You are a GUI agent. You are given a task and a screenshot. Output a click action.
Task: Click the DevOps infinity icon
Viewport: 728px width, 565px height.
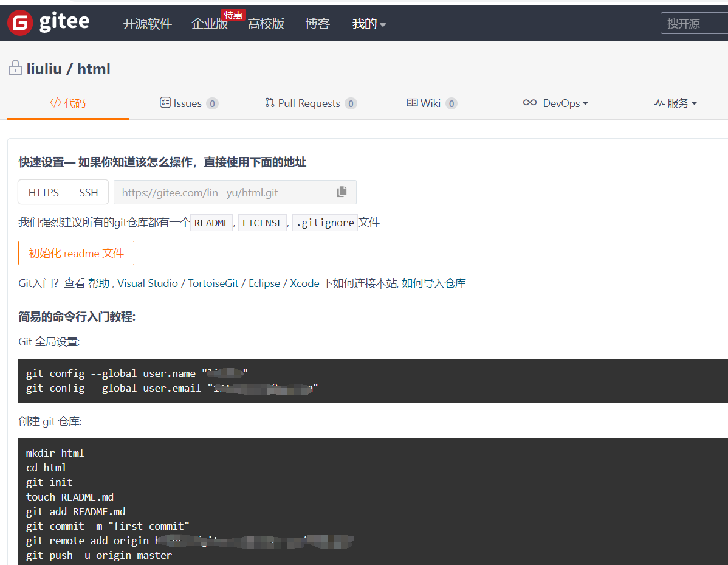530,103
